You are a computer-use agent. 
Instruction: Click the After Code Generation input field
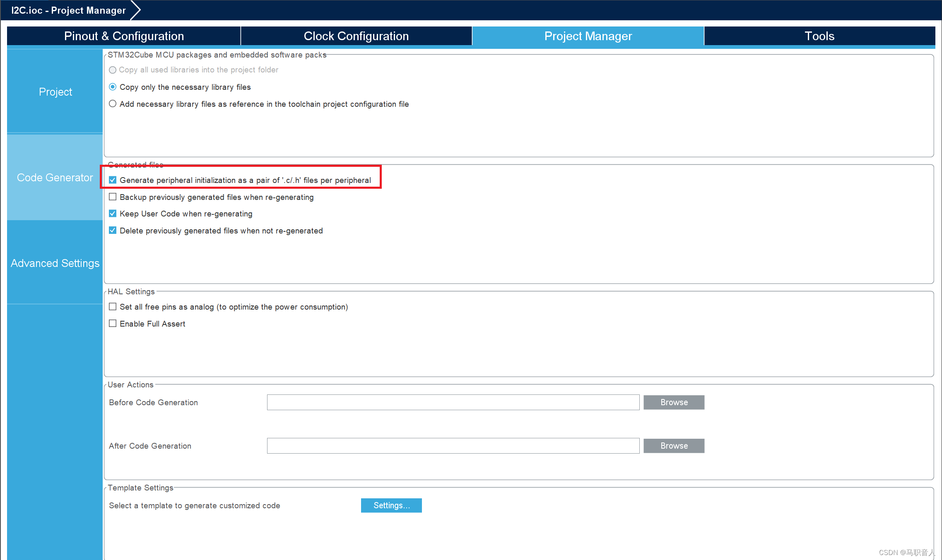pyautogui.click(x=453, y=446)
